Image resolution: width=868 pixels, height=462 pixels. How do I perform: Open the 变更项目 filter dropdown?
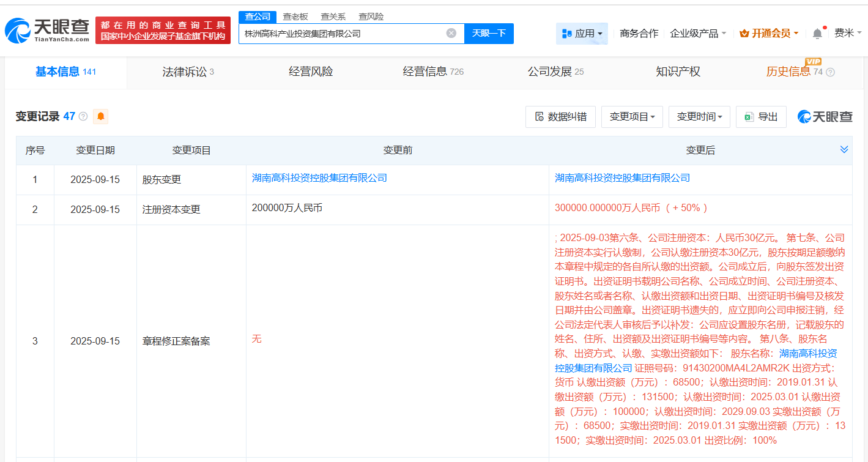tap(632, 116)
